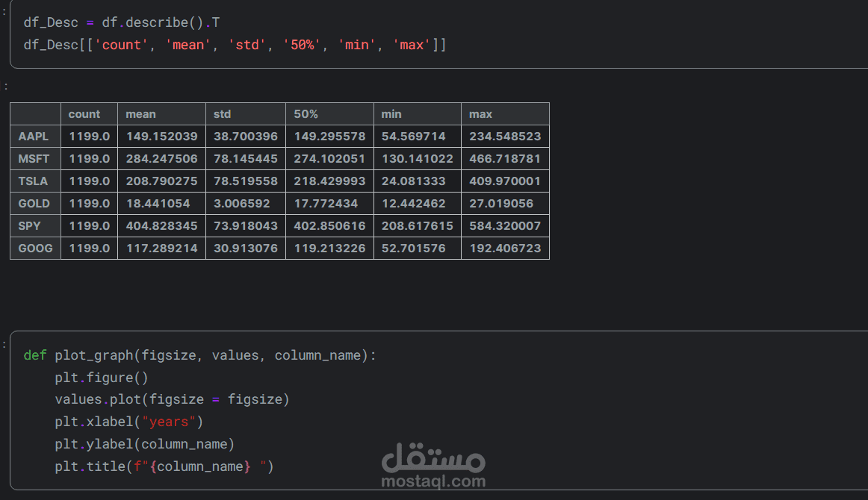868x500 pixels.
Task: Click the 'values.plot(figsize = figsize)' line
Action: (172, 399)
